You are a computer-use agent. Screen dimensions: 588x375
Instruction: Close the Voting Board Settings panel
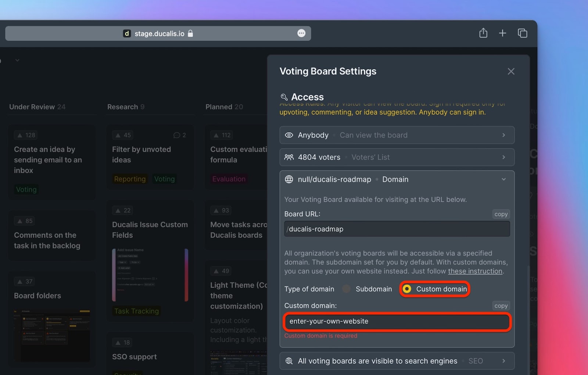(x=511, y=71)
